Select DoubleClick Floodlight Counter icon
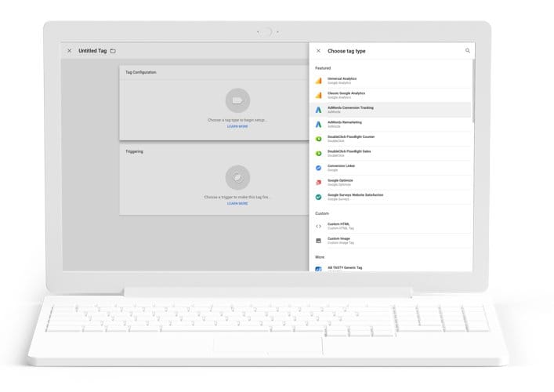This screenshot has height=392, width=554. (319, 139)
